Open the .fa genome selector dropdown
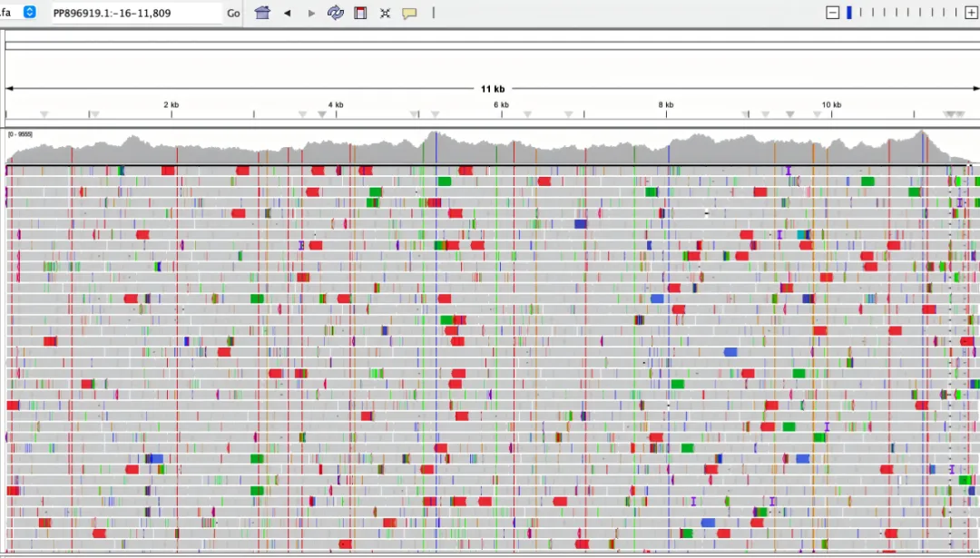 [9, 13]
